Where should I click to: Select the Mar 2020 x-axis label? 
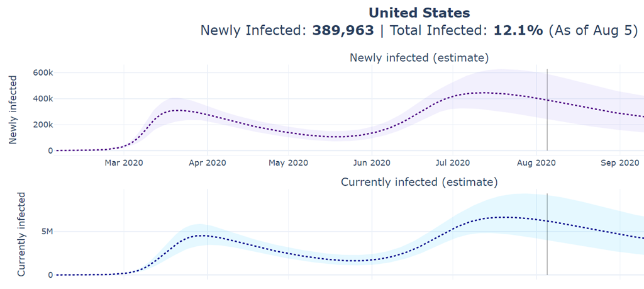[x=124, y=163]
